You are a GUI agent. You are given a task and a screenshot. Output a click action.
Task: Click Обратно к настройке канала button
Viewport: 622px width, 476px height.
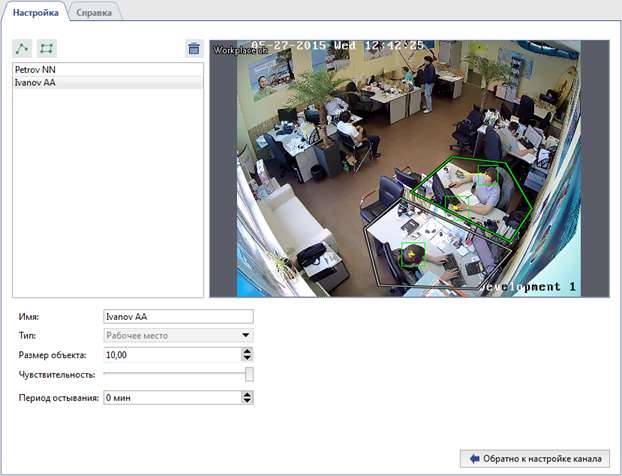coord(534,458)
